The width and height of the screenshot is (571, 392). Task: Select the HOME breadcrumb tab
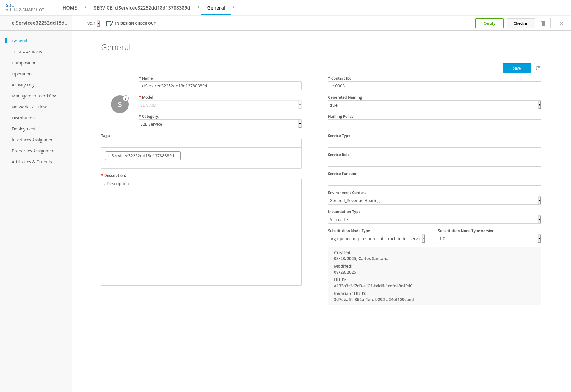70,8
